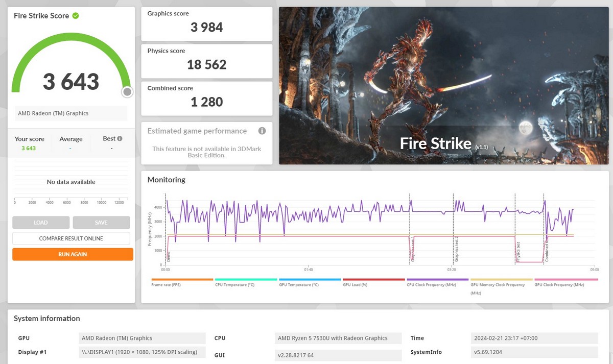Toggle GPU Clock Frequency pink legend swatch

pyautogui.click(x=566, y=280)
